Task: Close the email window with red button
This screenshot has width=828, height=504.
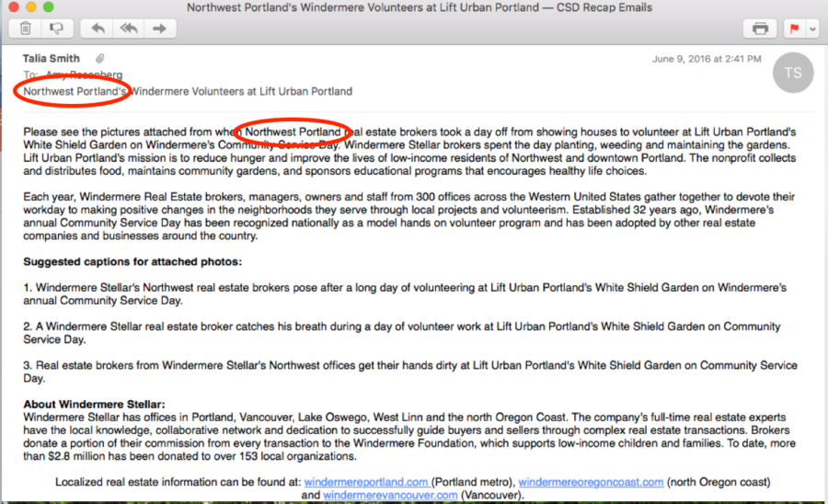Action: pos(14,6)
